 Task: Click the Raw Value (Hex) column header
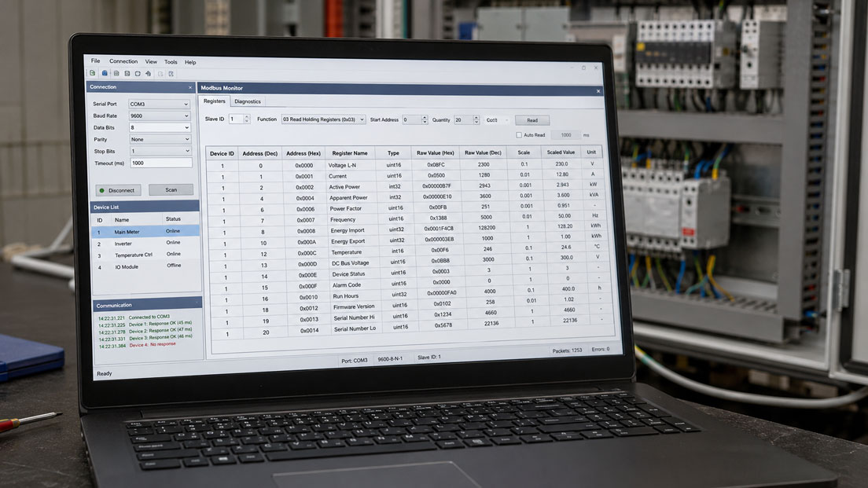point(435,152)
